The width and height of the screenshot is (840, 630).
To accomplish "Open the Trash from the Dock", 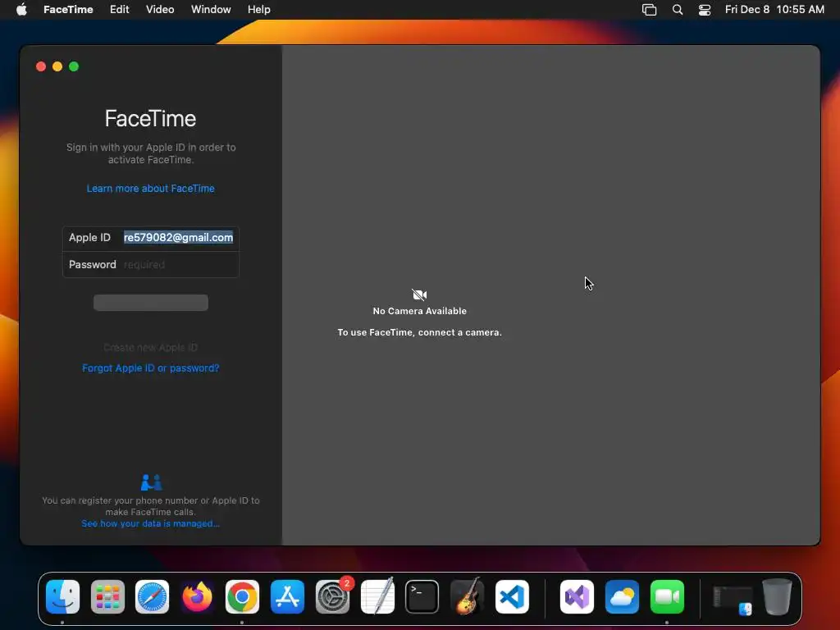I will (x=777, y=597).
